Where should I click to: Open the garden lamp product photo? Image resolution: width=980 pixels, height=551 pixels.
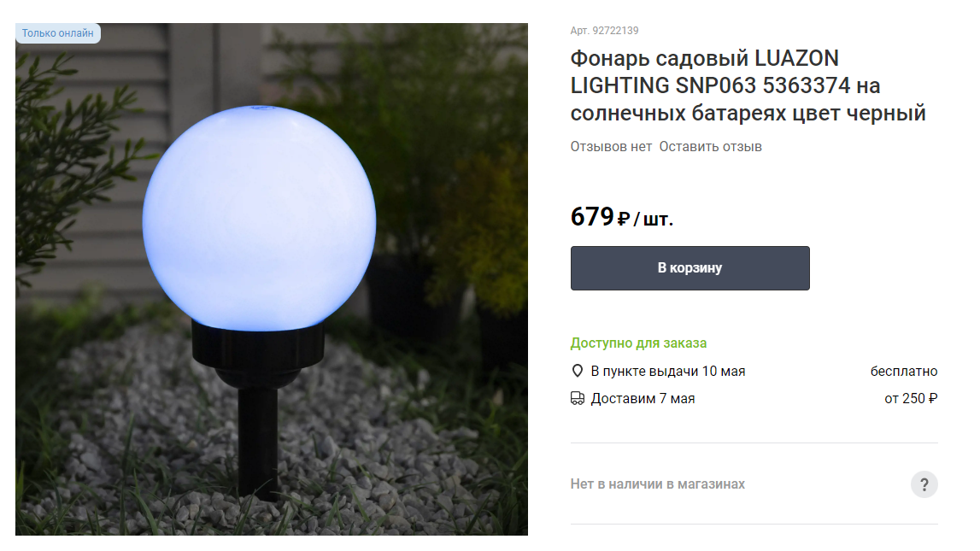[271, 279]
